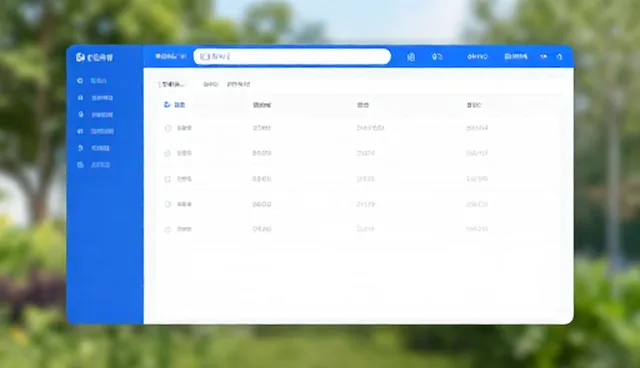Click the first icon right of search bar
Screen dimensions: 640x368
tap(411, 57)
